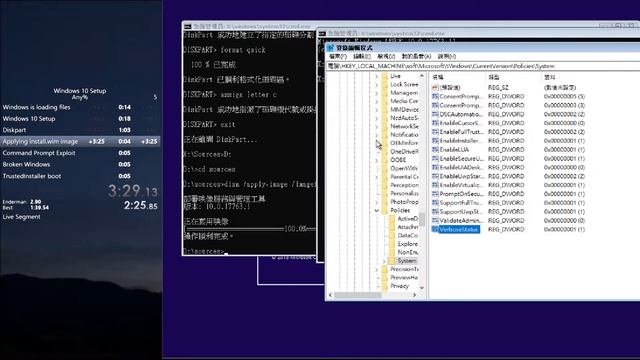Screen dimensions: 640x360
Task: Expand the Lock Screen key
Action: pyautogui.click(x=376, y=84)
